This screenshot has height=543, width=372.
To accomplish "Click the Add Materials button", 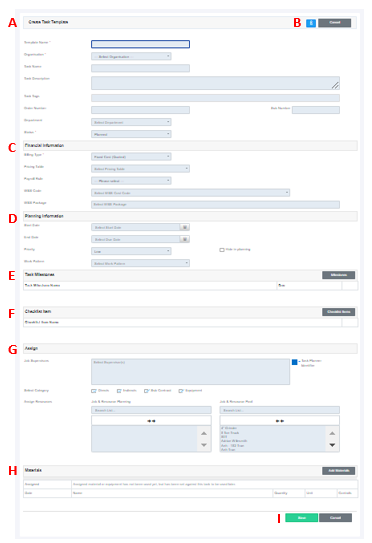I will tap(338, 471).
